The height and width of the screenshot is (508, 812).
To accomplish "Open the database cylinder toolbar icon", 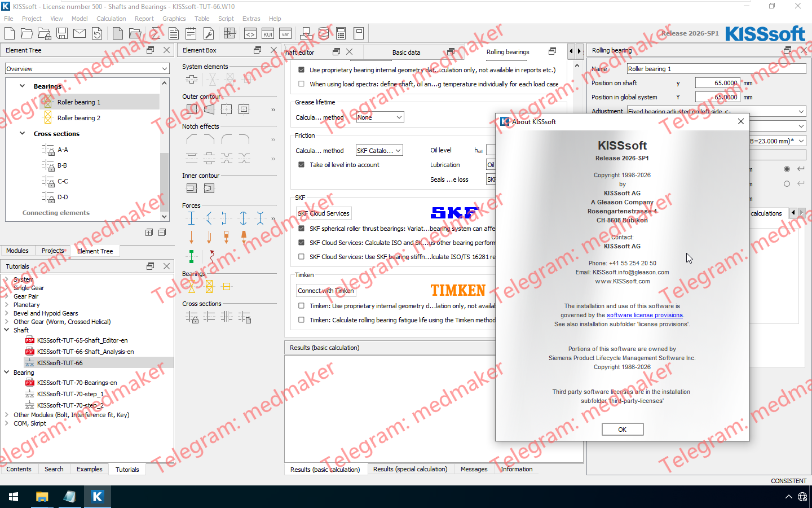I will pos(324,33).
